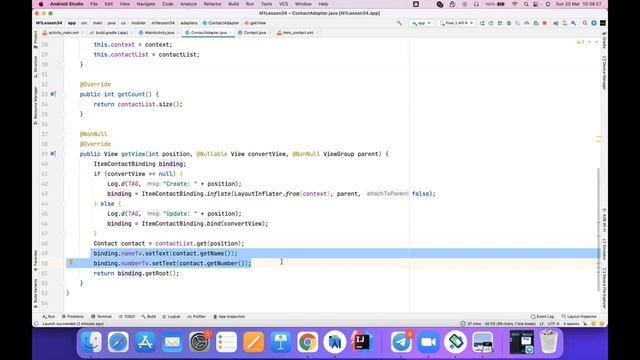Open the Run tool window
This screenshot has height=360, width=640.
pos(49,317)
